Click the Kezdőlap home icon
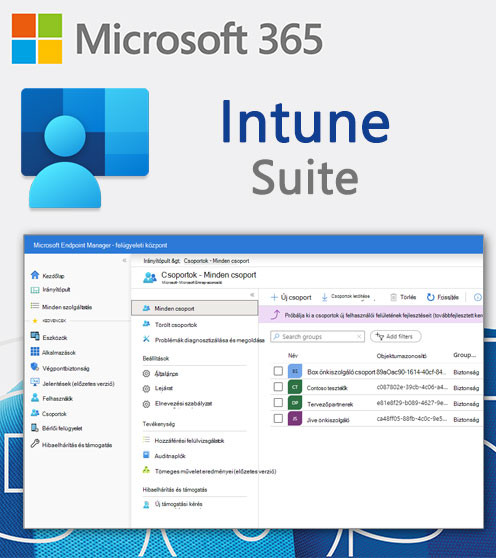Image resolution: width=496 pixels, height=558 pixels. 35,275
